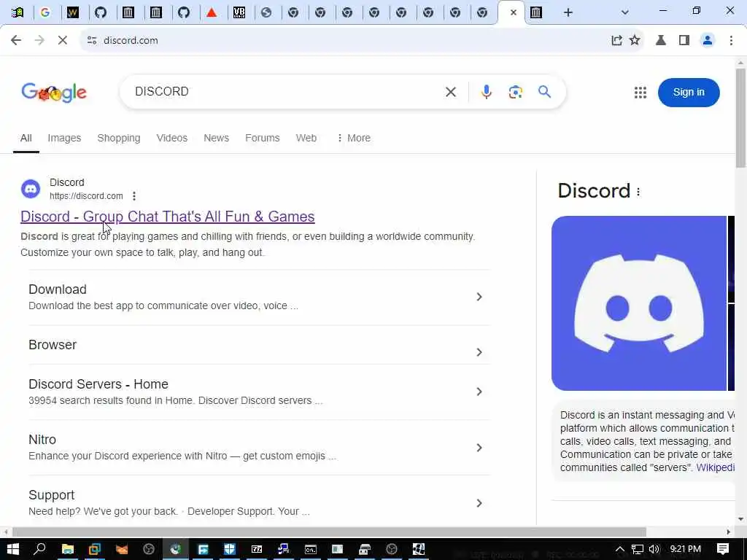This screenshot has width=747, height=560.
Task: Select the Images search tab
Action: tap(64, 138)
